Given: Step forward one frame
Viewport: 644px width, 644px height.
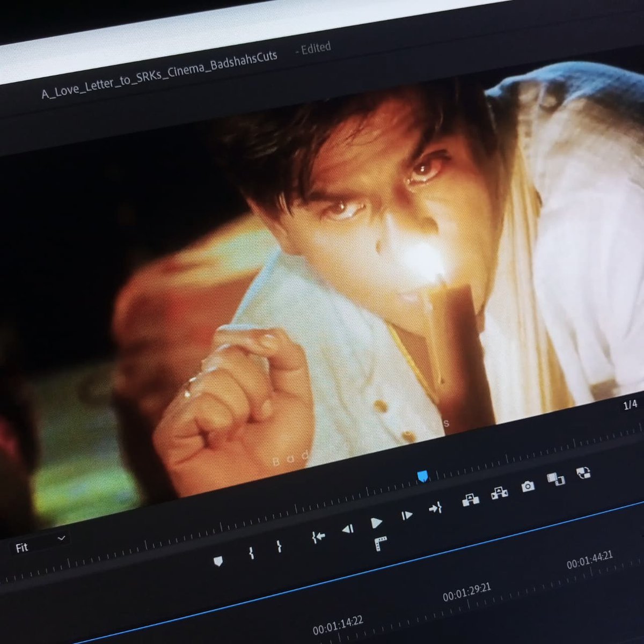Looking at the screenshot, I should pyautogui.click(x=407, y=516).
